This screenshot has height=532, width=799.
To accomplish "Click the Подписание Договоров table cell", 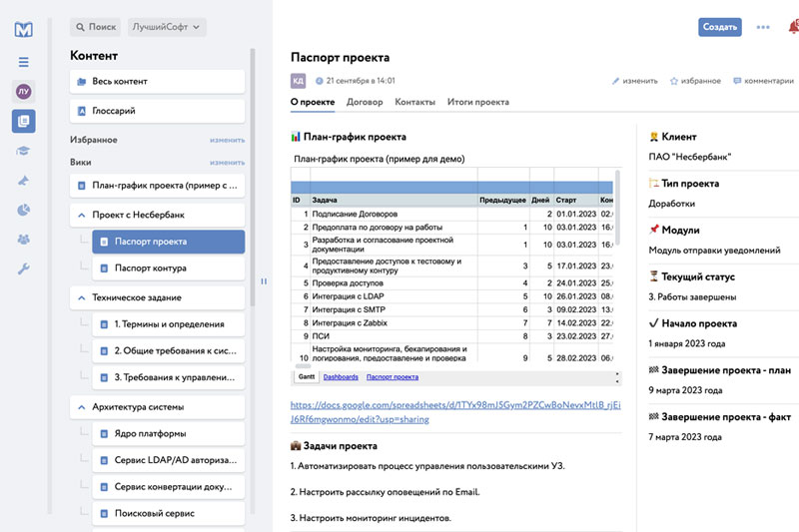I will click(x=394, y=214).
